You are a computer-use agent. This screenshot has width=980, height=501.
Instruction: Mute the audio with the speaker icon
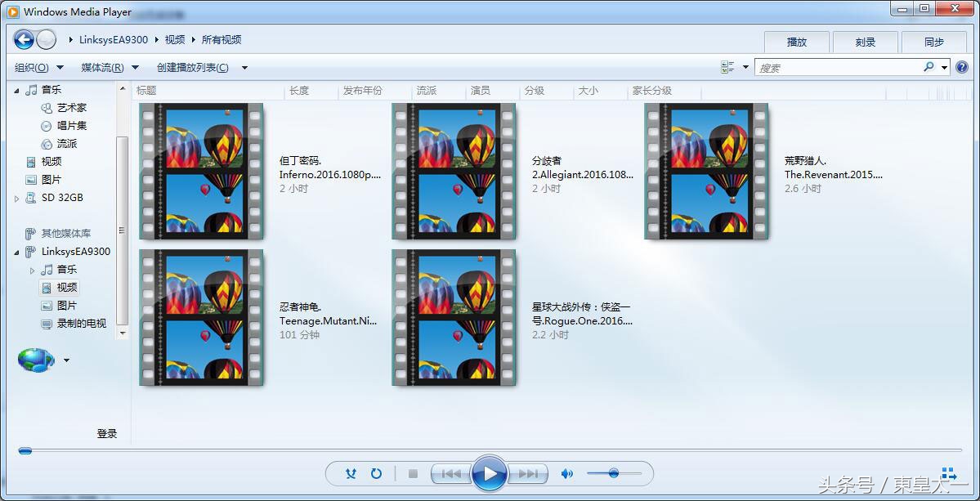pos(567,472)
